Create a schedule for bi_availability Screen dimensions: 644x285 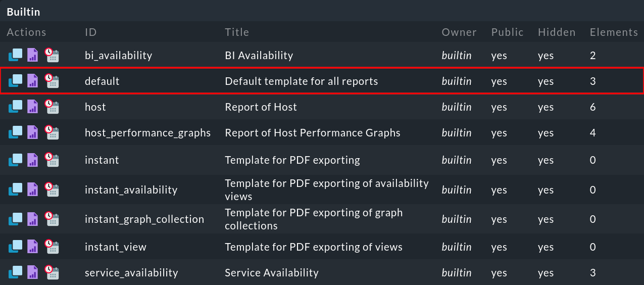52,55
